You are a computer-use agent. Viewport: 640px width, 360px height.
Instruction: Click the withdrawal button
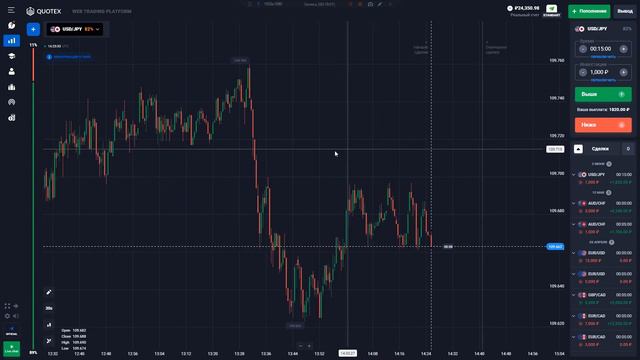(x=625, y=11)
